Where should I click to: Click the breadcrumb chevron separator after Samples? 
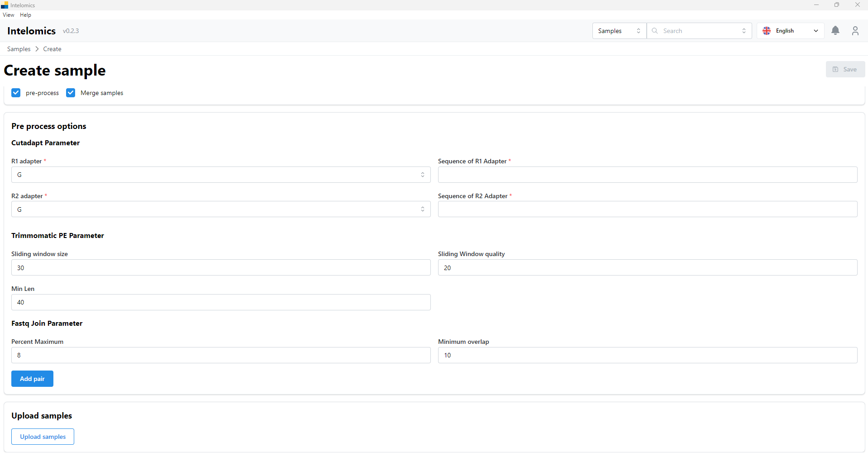click(37, 49)
